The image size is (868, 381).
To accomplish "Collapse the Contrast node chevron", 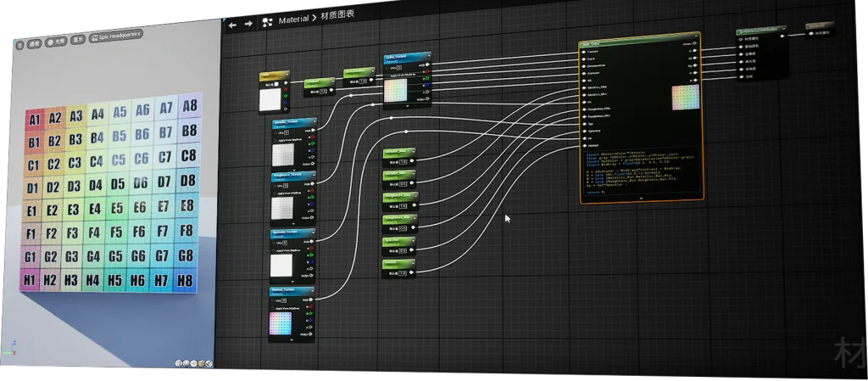I will (332, 81).
